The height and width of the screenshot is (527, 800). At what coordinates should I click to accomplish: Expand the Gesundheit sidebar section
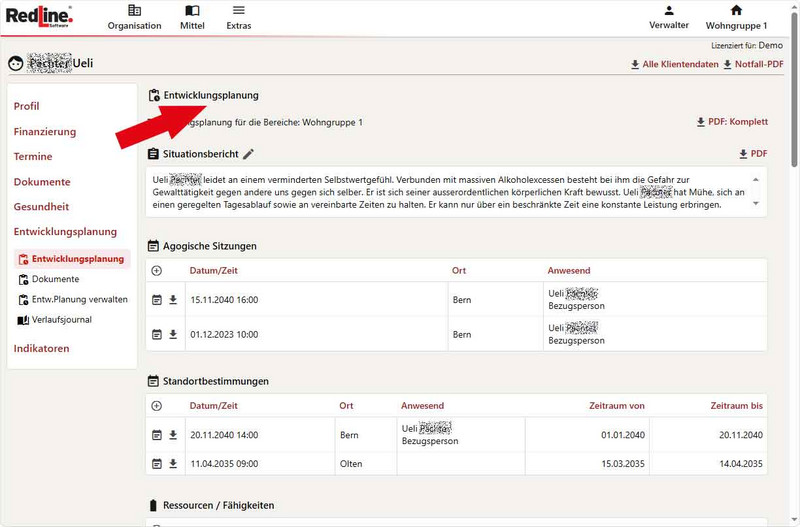[41, 207]
